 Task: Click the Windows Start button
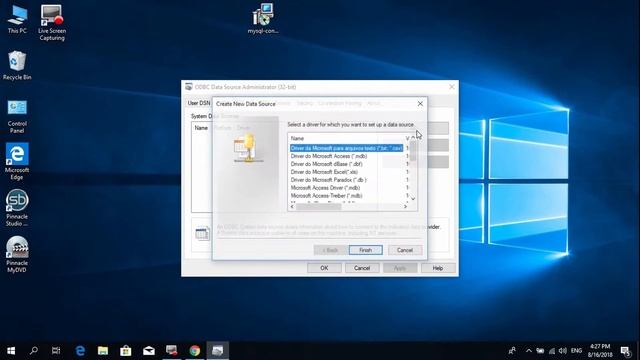coord(11,351)
